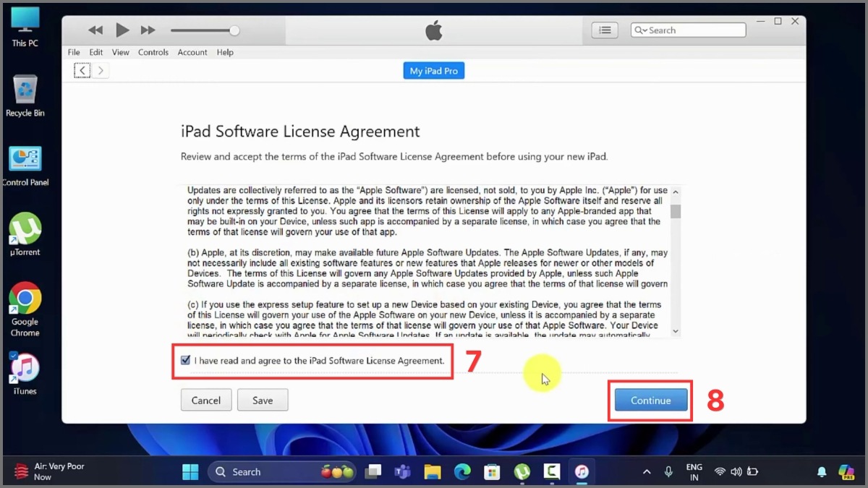Screen dimensions: 868x488
Task: Click the iTunes taskbar icon
Action: 582,472
